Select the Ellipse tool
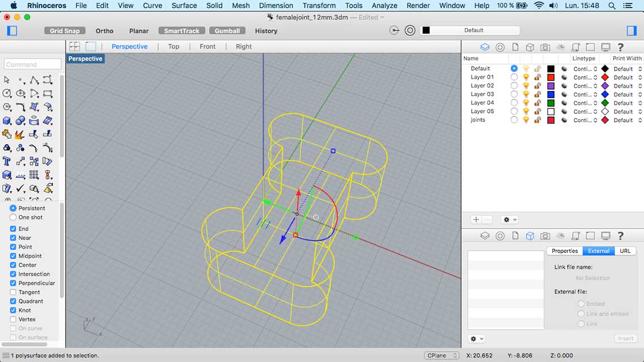The width and height of the screenshot is (644, 362). click(20, 93)
